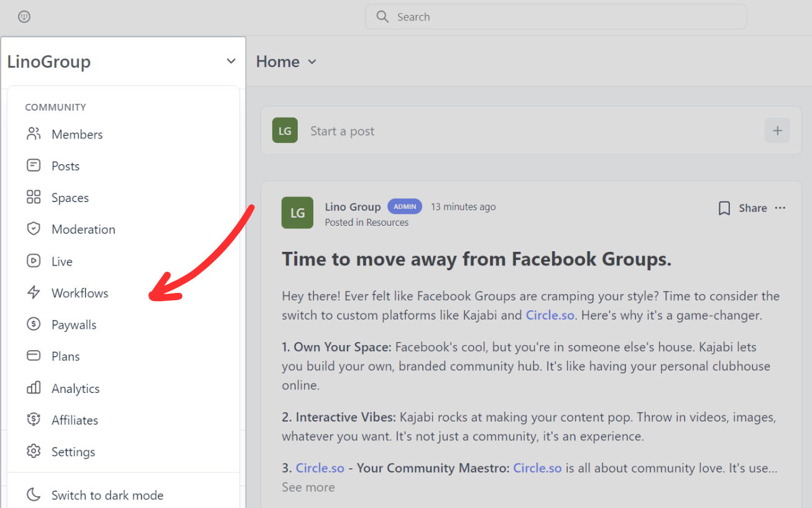The height and width of the screenshot is (508, 812).
Task: Click the Live play icon
Action: [34, 261]
